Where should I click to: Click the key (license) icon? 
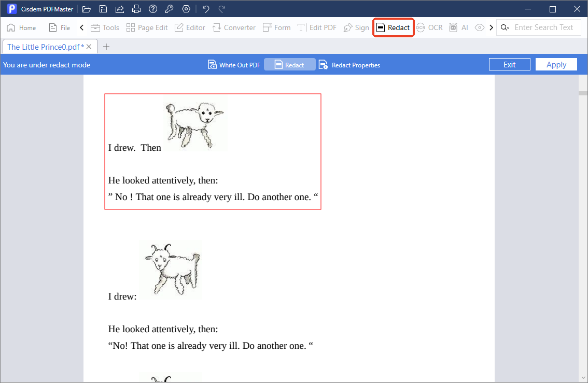click(169, 9)
